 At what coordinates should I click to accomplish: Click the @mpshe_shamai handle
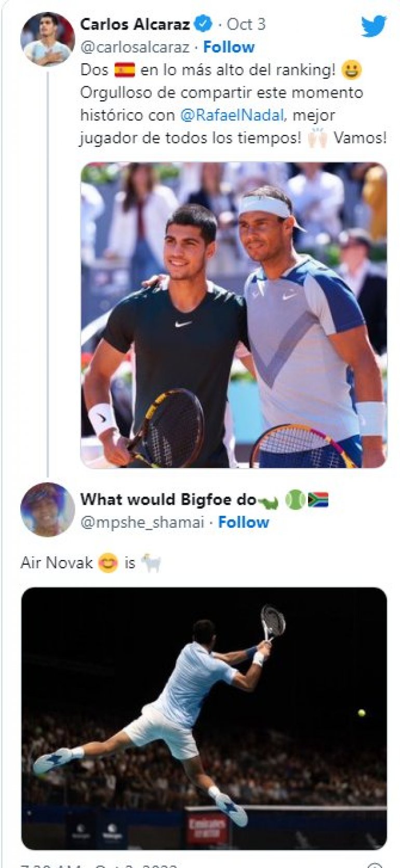click(x=142, y=522)
